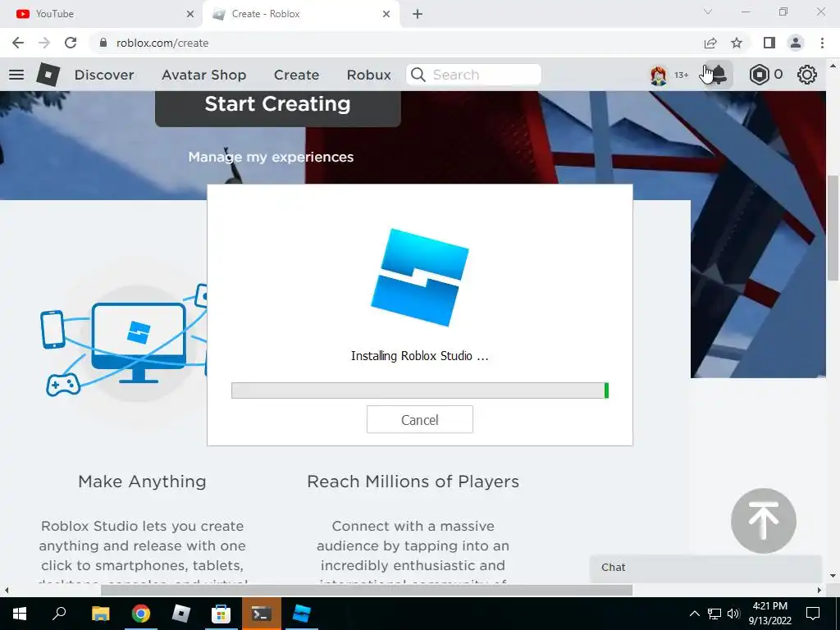The height and width of the screenshot is (630, 840).
Task: Open Microsoft Store from taskbar
Action: click(x=221, y=614)
